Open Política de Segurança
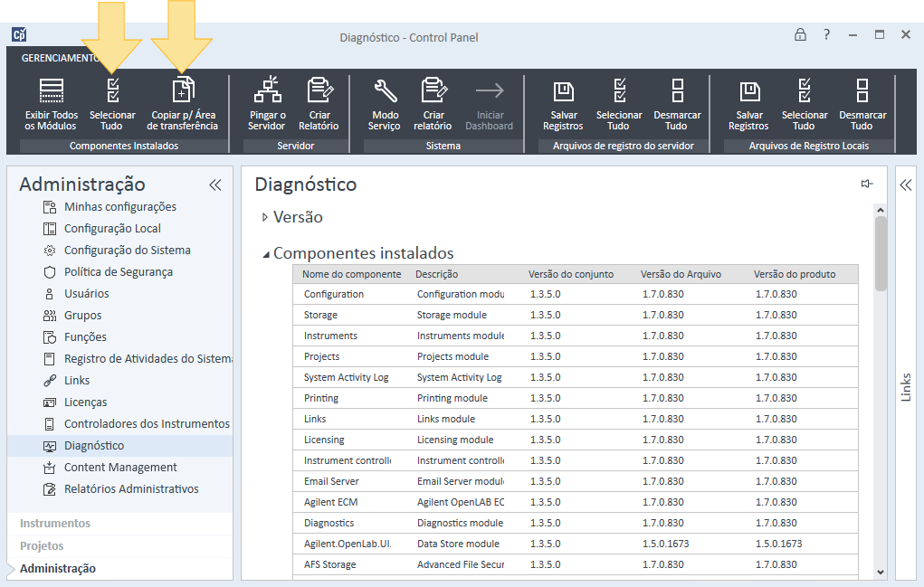Viewport: 924px width, 587px height. tap(119, 272)
